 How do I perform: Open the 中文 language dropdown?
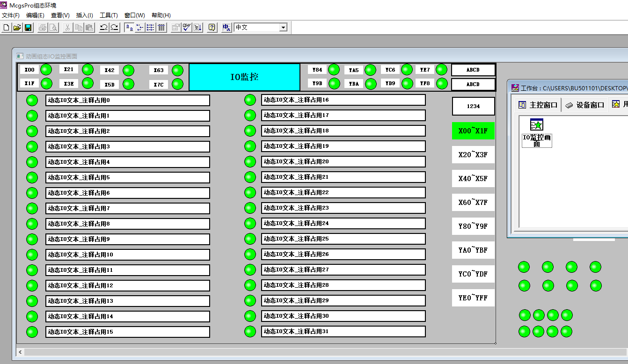pyautogui.click(x=283, y=28)
